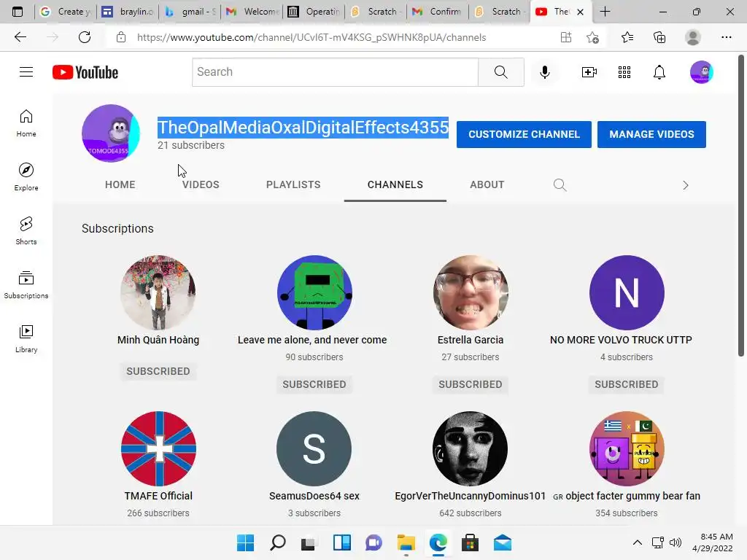Add this page to favorites star
747x560 pixels.
coord(592,37)
